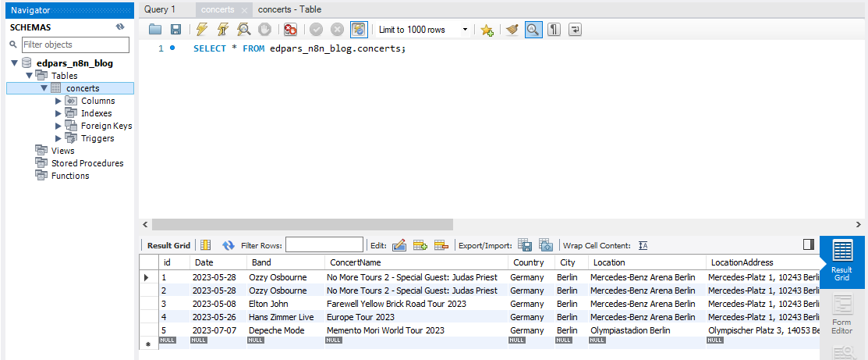Toggle Wrap Cell Content option
Viewport: 868px width, 360px height.
click(x=643, y=245)
